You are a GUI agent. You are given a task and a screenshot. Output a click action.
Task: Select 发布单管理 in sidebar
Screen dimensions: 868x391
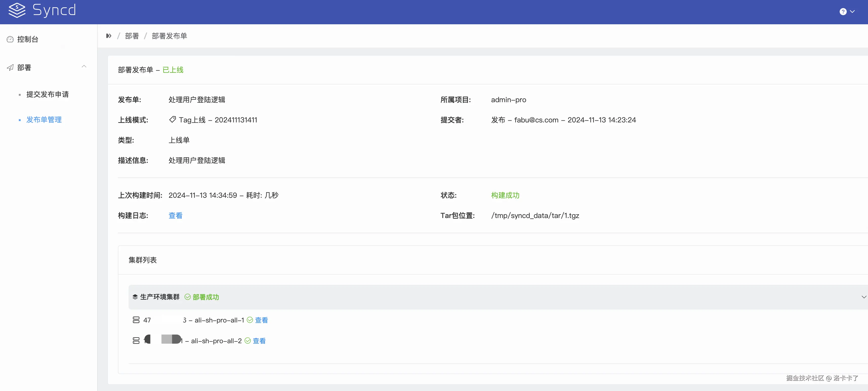44,120
